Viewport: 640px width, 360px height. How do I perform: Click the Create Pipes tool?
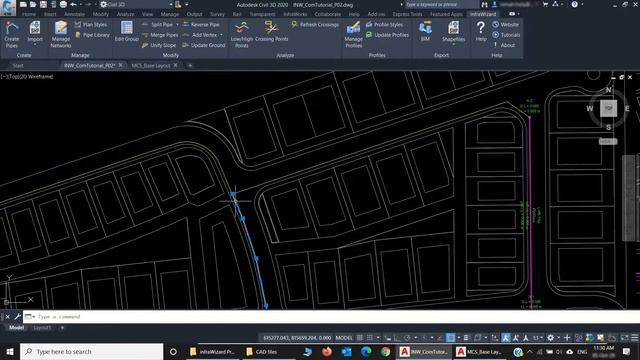(x=11, y=35)
